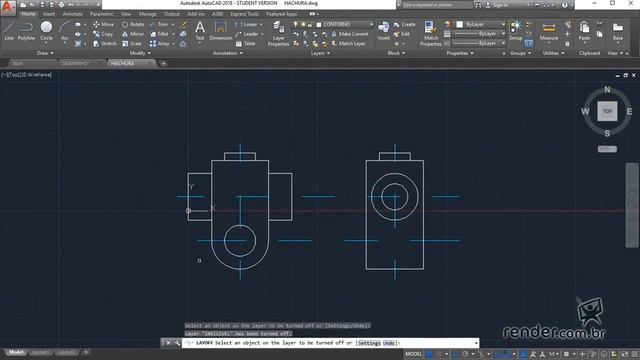Select the Circle tool
Viewport: 640px width, 360px height.
[46, 31]
